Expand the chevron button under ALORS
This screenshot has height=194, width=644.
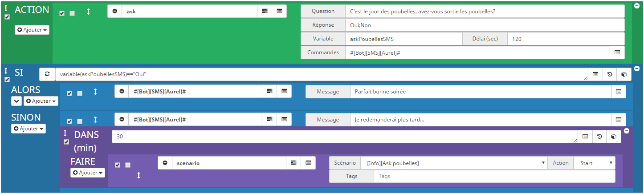pos(16,101)
